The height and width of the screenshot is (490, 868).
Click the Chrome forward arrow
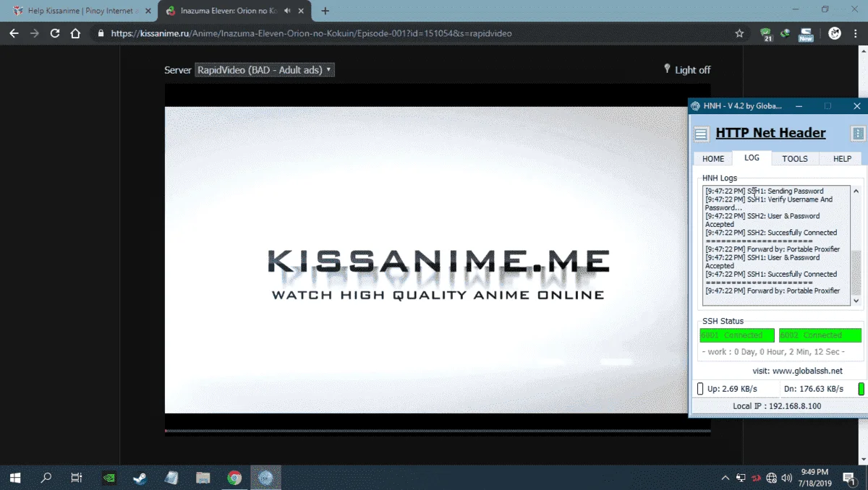[34, 33]
